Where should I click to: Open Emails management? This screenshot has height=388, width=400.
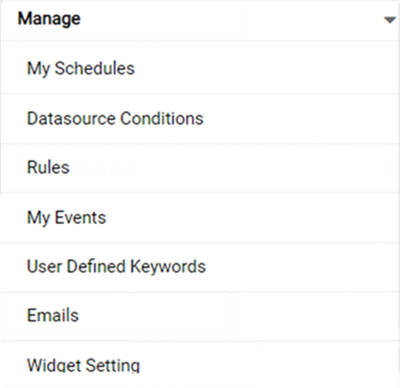tap(200, 316)
